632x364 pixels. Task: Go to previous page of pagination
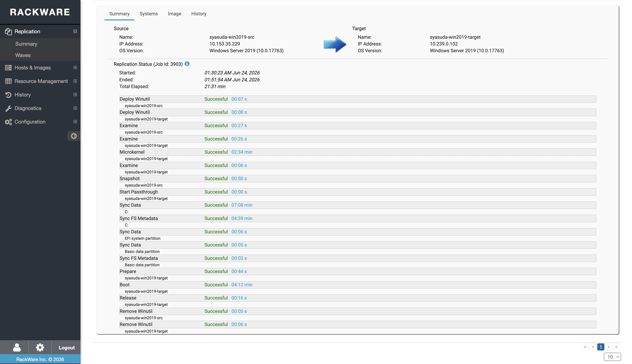pyautogui.click(x=593, y=347)
